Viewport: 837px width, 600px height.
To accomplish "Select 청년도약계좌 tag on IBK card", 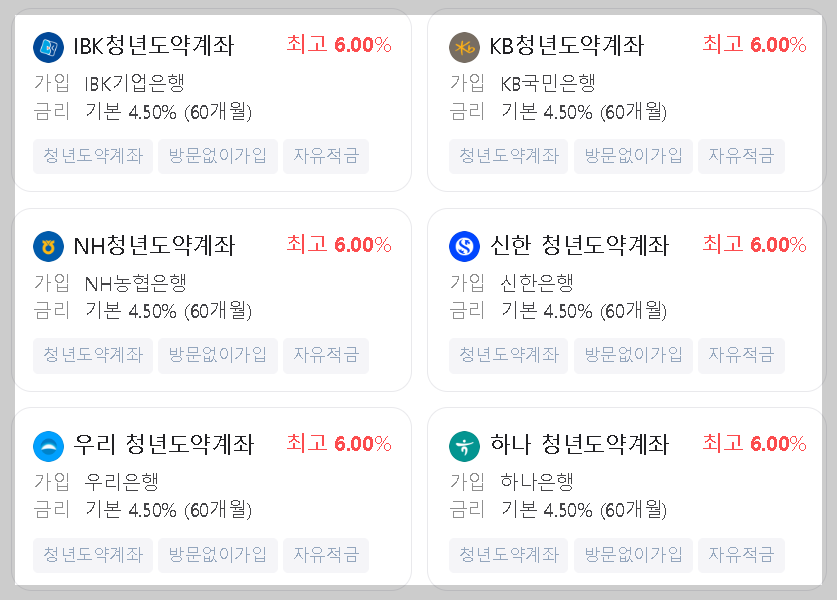I will coord(92,156).
